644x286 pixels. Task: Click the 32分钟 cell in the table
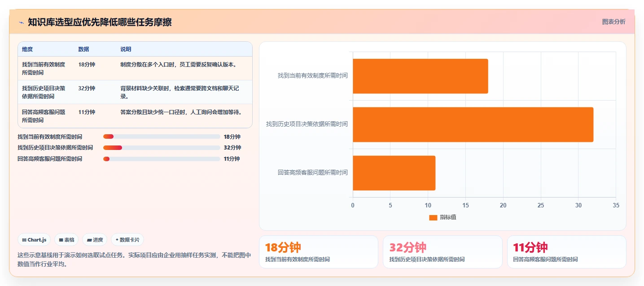pyautogui.click(x=87, y=88)
